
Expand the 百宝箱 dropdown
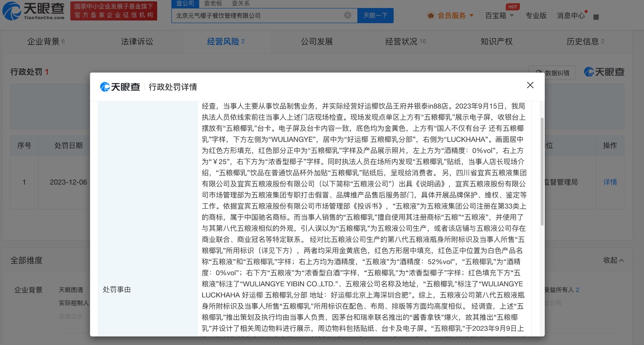(x=500, y=16)
